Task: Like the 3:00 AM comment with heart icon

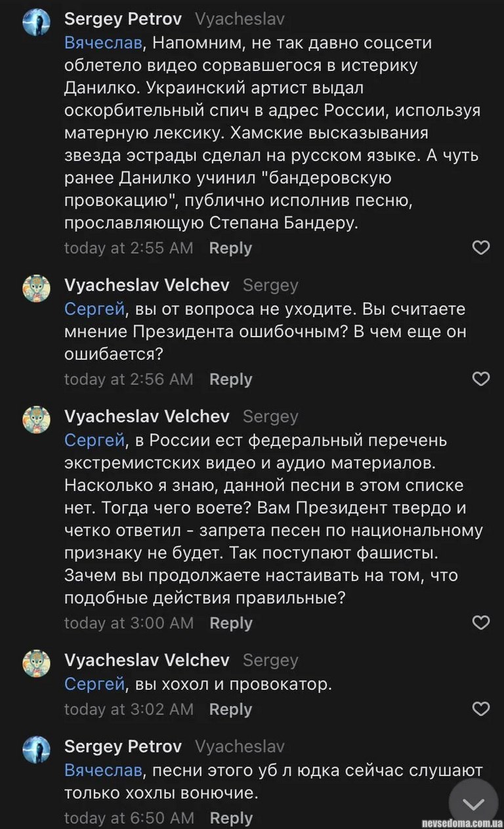Action: coord(481,622)
